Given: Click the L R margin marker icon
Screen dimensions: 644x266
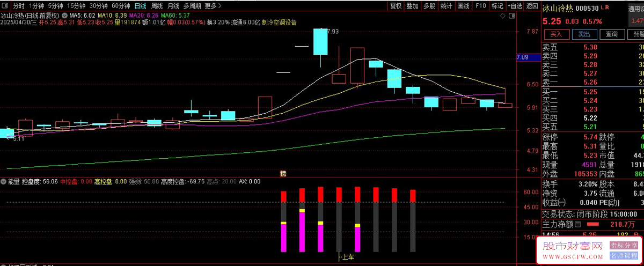Looking at the screenshot, I should tap(605, 7).
